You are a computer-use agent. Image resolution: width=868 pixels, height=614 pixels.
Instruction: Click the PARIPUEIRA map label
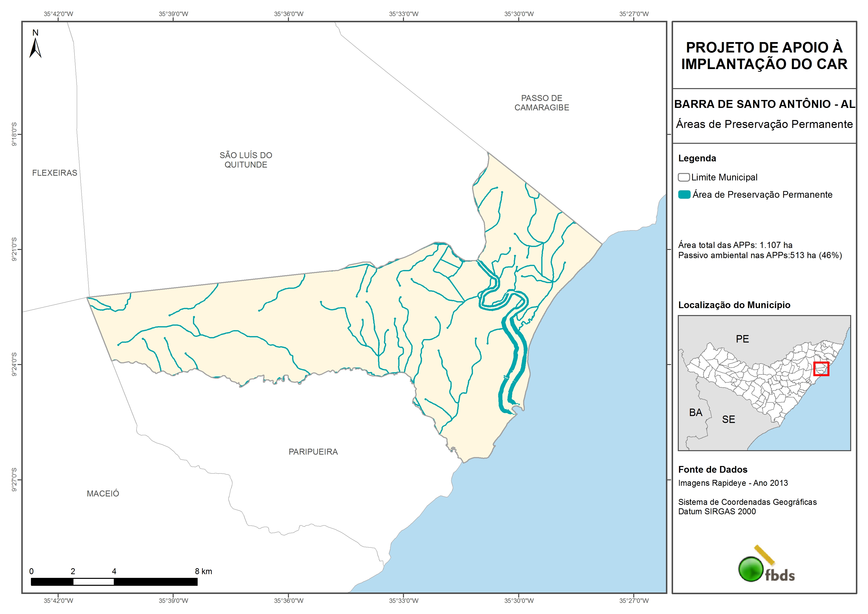[x=313, y=452]
